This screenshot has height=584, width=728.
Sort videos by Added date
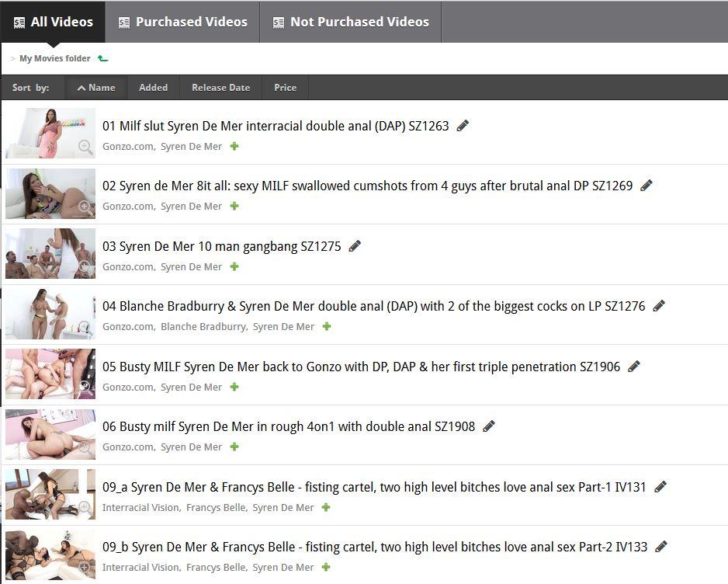point(153,88)
